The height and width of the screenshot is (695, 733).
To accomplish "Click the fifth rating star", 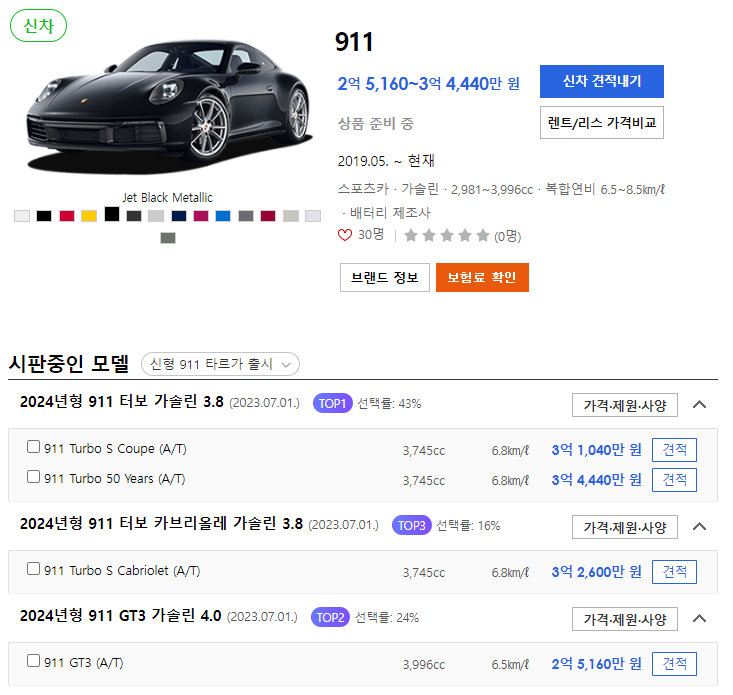I will tap(483, 236).
